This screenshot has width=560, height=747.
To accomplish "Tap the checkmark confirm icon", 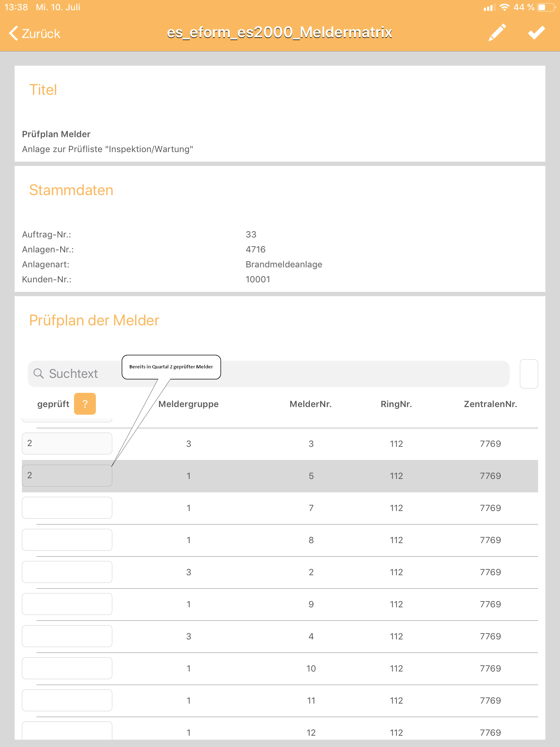I will [x=537, y=32].
